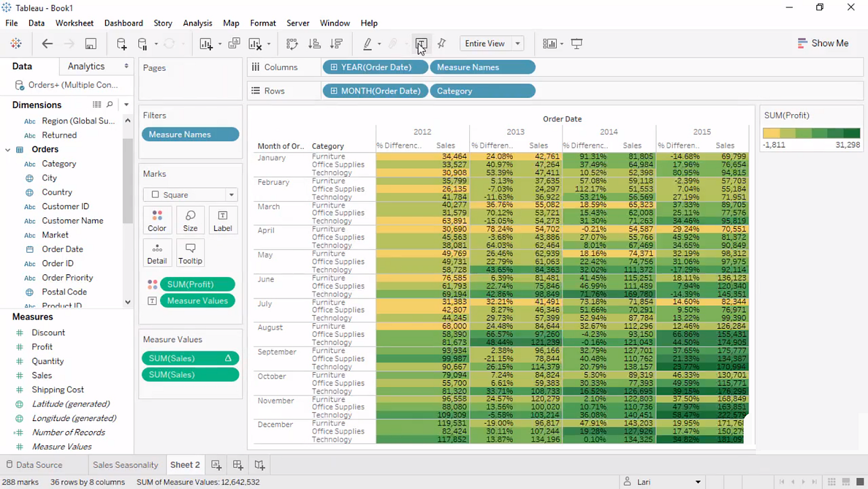
Task: Open the Entire View fit dropdown
Action: click(518, 43)
